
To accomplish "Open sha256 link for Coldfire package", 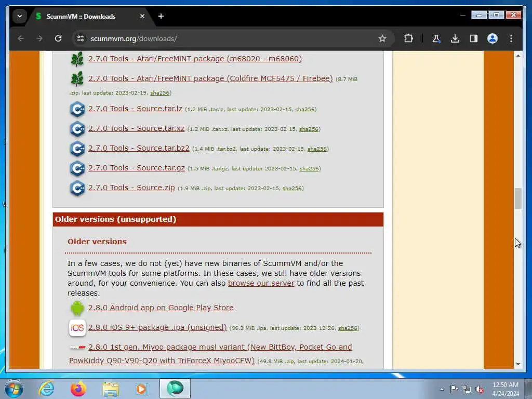I will click(x=159, y=92).
